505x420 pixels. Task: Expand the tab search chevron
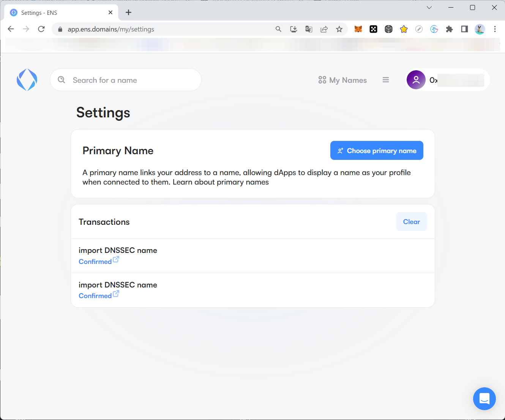(429, 8)
